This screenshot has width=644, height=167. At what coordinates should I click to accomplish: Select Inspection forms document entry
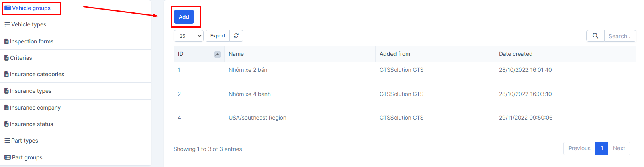pos(29,41)
